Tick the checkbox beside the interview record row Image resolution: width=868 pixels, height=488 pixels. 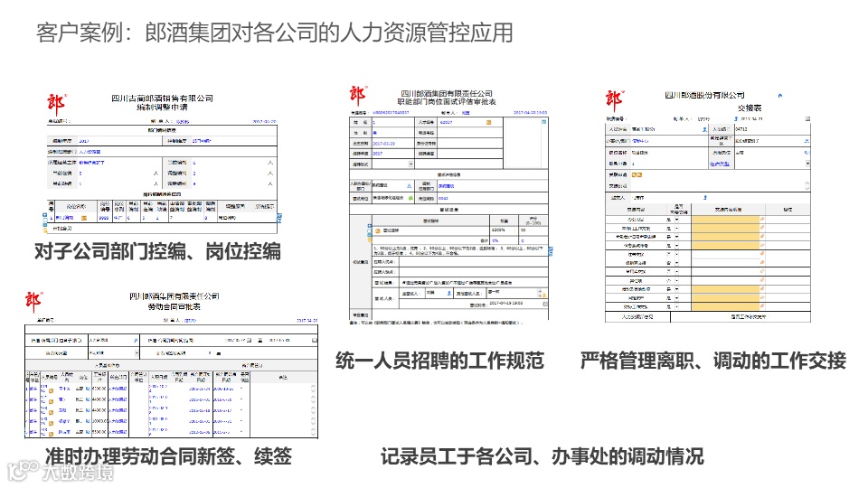[x=370, y=230]
